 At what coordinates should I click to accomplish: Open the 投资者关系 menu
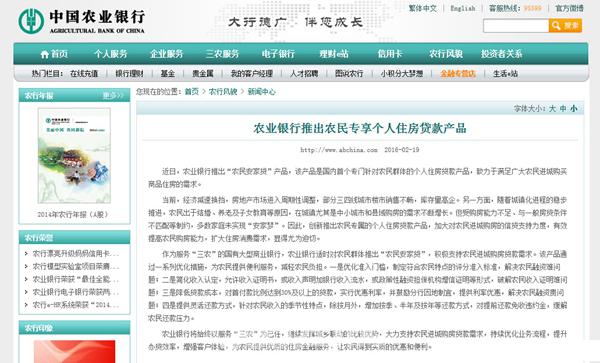(x=502, y=54)
